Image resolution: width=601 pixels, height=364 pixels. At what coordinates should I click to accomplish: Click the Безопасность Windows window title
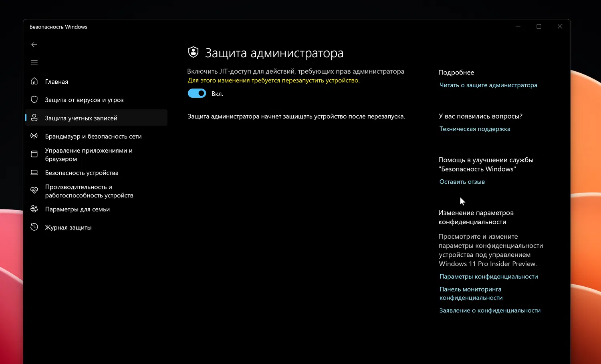(58, 27)
